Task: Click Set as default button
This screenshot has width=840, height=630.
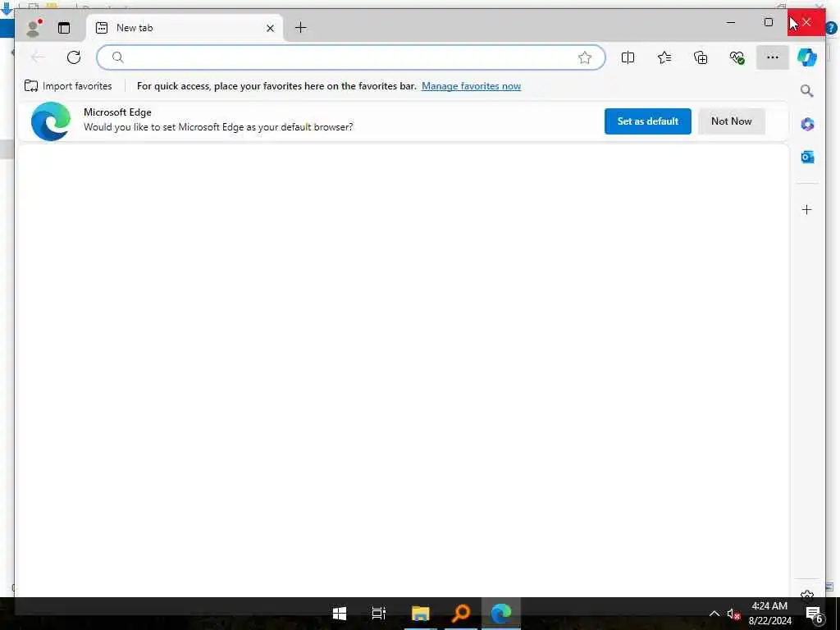Action: [648, 121]
